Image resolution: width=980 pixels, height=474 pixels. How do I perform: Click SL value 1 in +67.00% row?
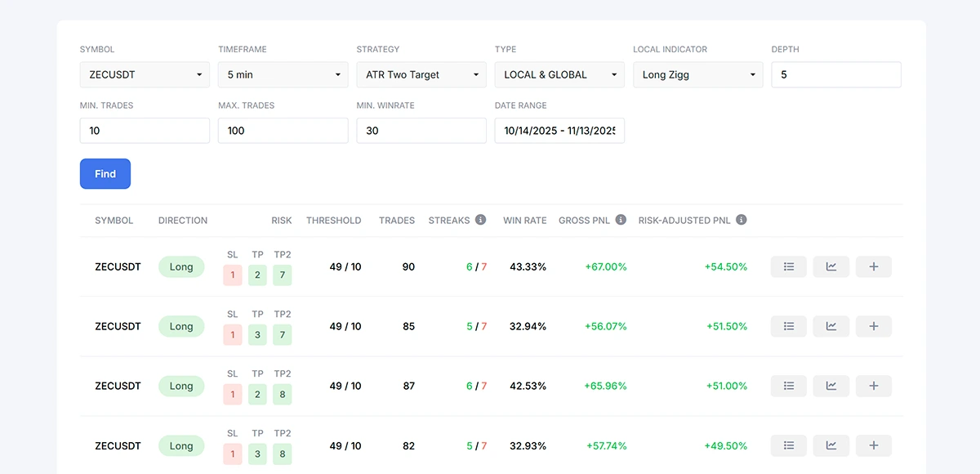(x=233, y=275)
